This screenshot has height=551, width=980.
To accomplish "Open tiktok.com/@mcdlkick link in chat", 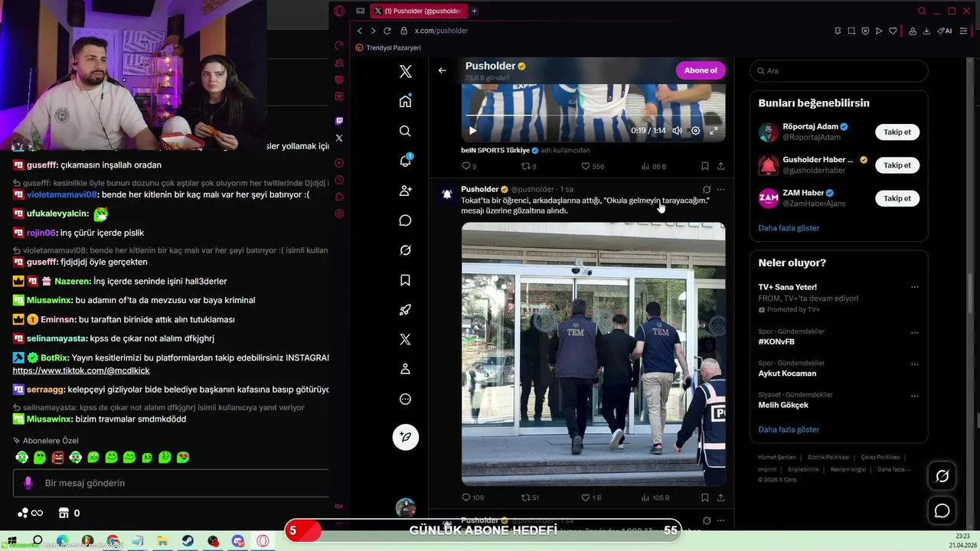I will tap(81, 370).
